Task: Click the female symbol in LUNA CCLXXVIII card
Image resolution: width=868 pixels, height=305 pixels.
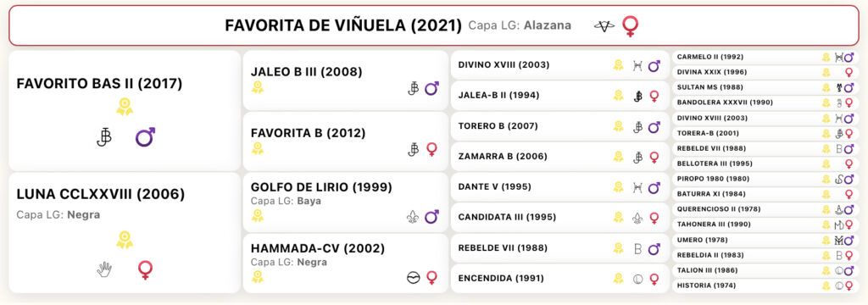Action: [145, 269]
